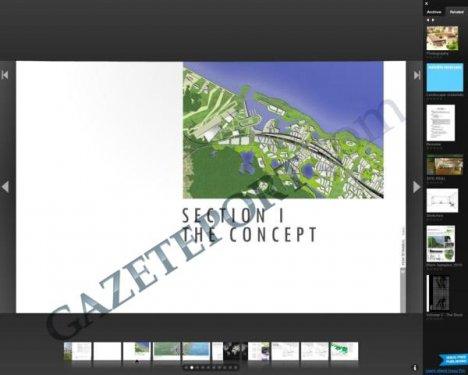This screenshot has width=468, height=375.
Task: Go to the previous page with the left arrow
Action: (5, 187)
